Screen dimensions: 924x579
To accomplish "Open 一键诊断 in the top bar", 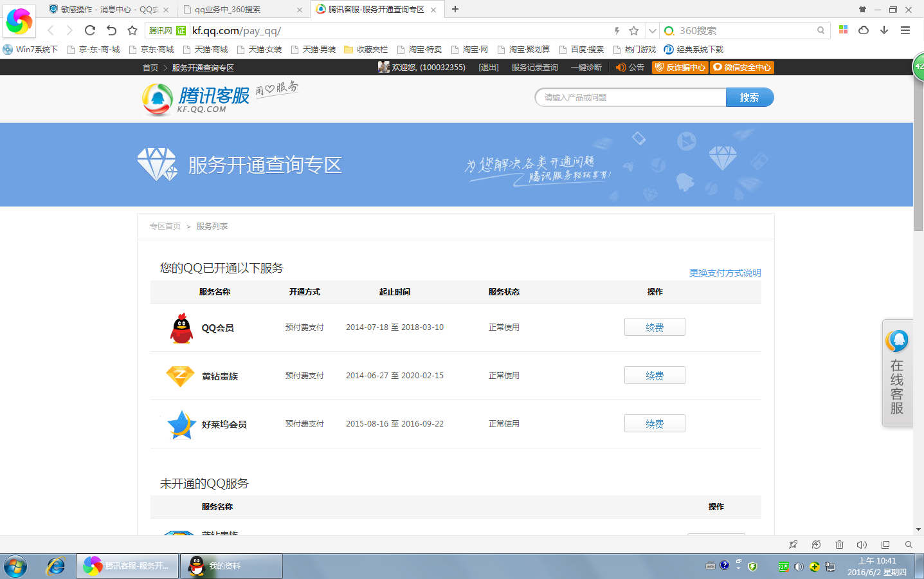I will [x=586, y=67].
